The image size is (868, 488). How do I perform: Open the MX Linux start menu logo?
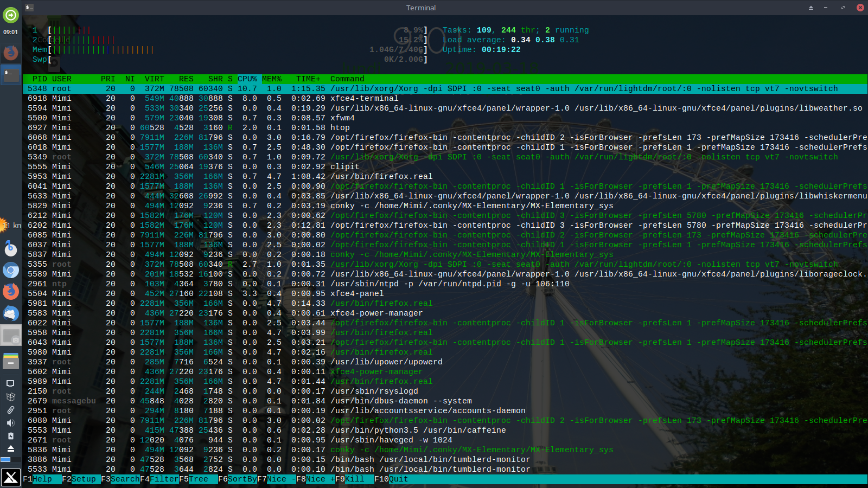pos(11,478)
